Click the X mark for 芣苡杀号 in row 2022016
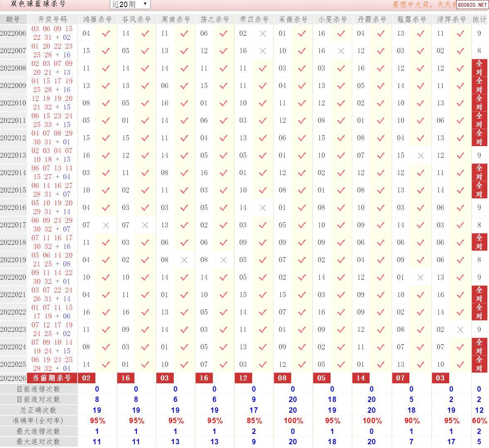 click(x=263, y=208)
